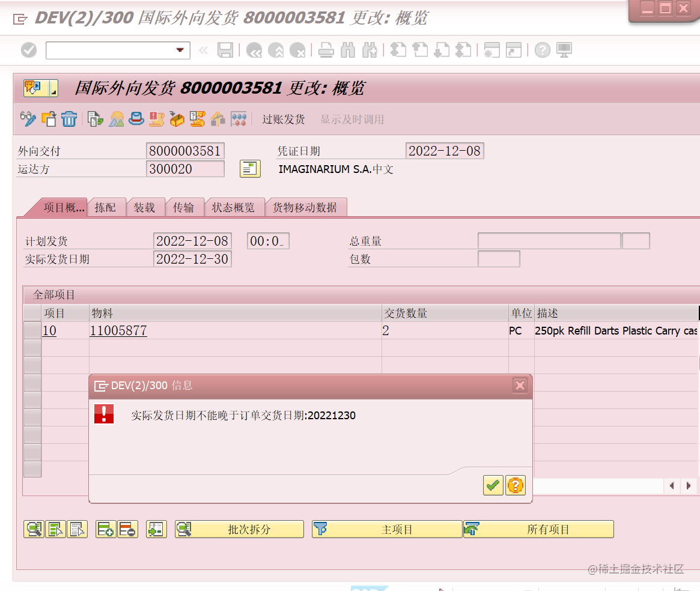Viewport: 700px width, 591px height.
Task: Click the print icon in standard toolbar
Action: point(326,50)
